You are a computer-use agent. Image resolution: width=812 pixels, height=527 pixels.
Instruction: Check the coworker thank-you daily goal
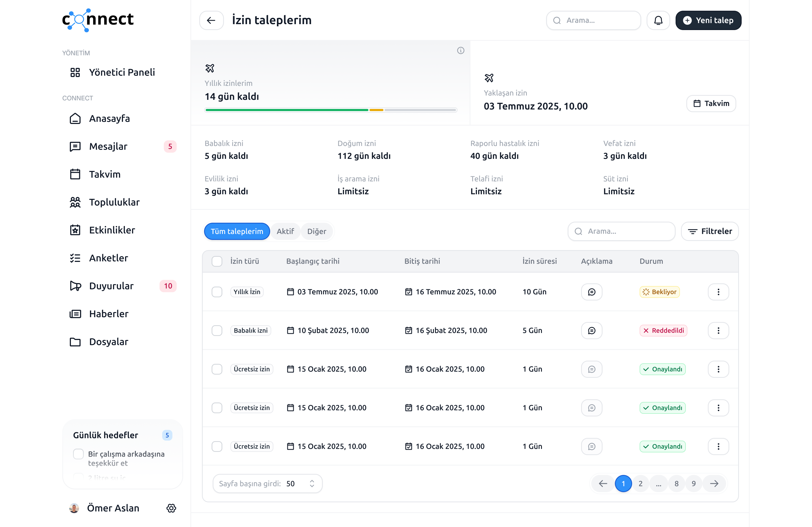click(x=78, y=454)
